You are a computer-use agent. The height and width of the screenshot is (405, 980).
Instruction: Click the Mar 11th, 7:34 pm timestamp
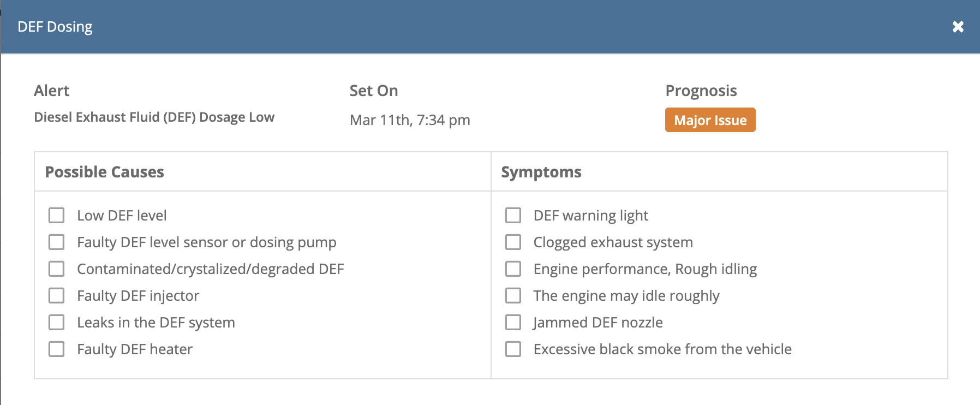[x=410, y=120]
